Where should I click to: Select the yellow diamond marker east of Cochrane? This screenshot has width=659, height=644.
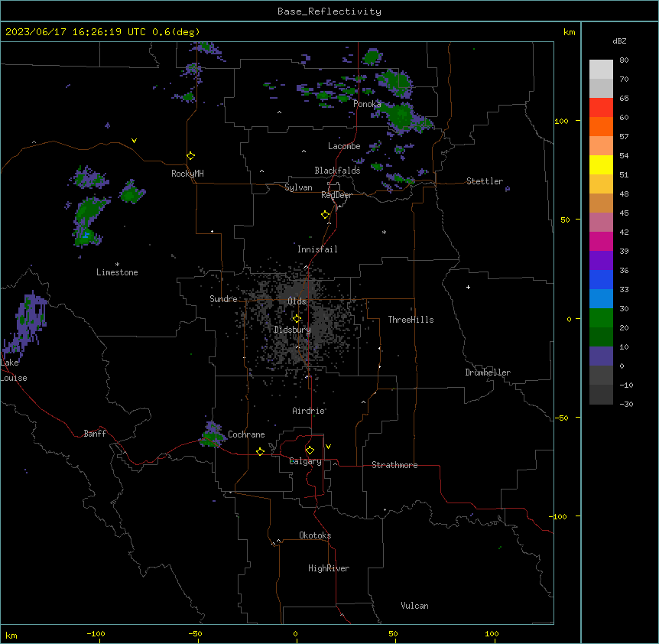pyautogui.click(x=260, y=451)
